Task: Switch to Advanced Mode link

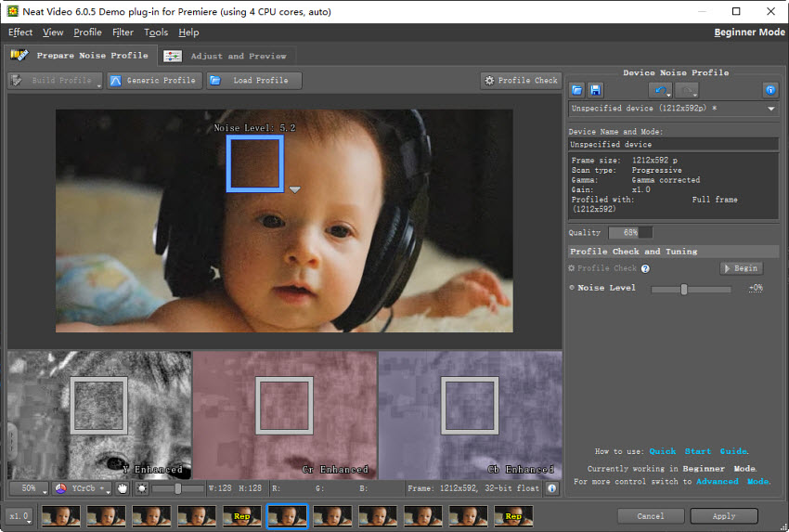Action: pos(732,482)
